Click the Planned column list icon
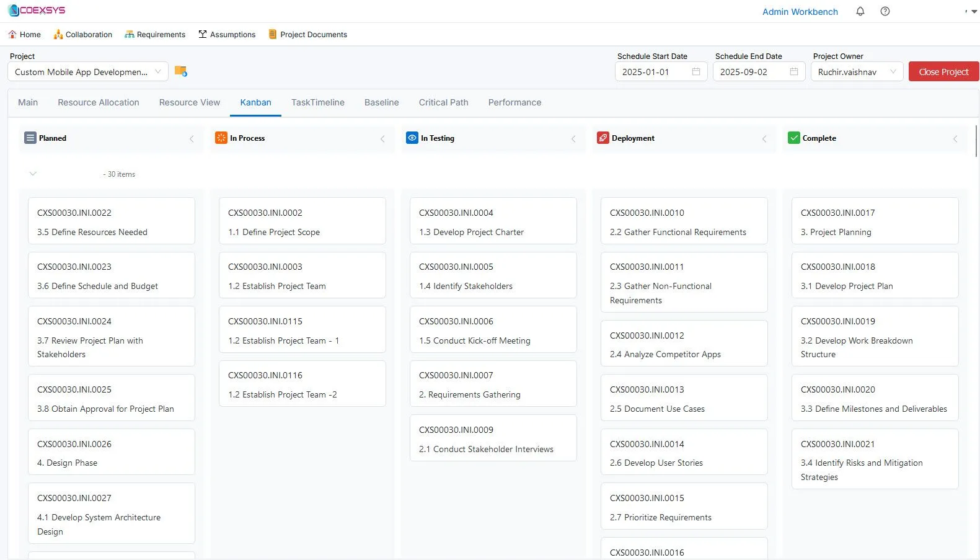The height and width of the screenshot is (560, 980). click(x=30, y=138)
